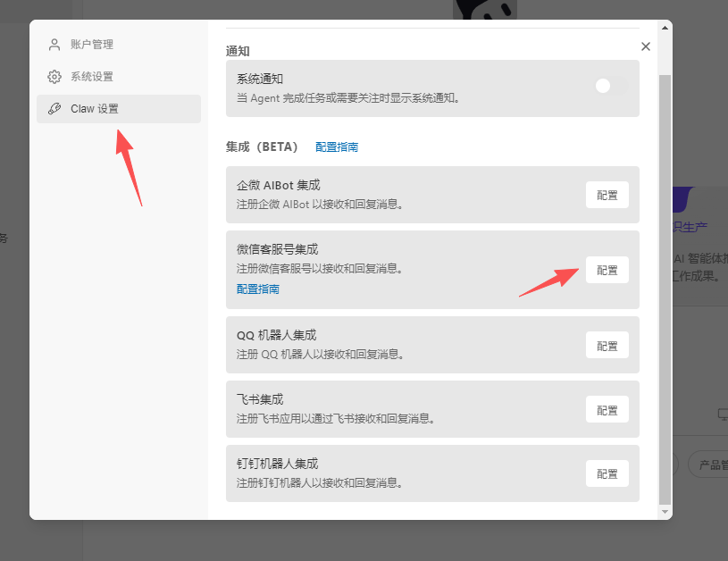Click the partially visible 产品管 pill button
The width and height of the screenshot is (728, 561).
click(710, 465)
